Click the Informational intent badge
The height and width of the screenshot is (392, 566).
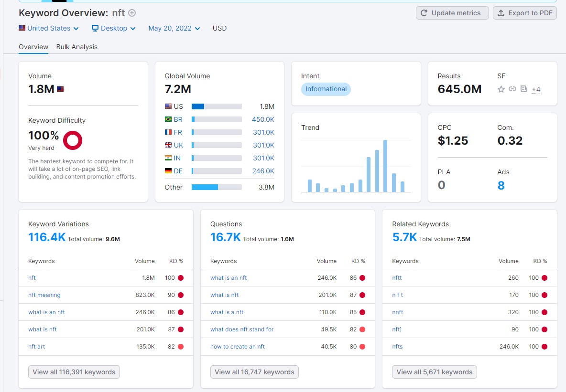click(x=326, y=89)
